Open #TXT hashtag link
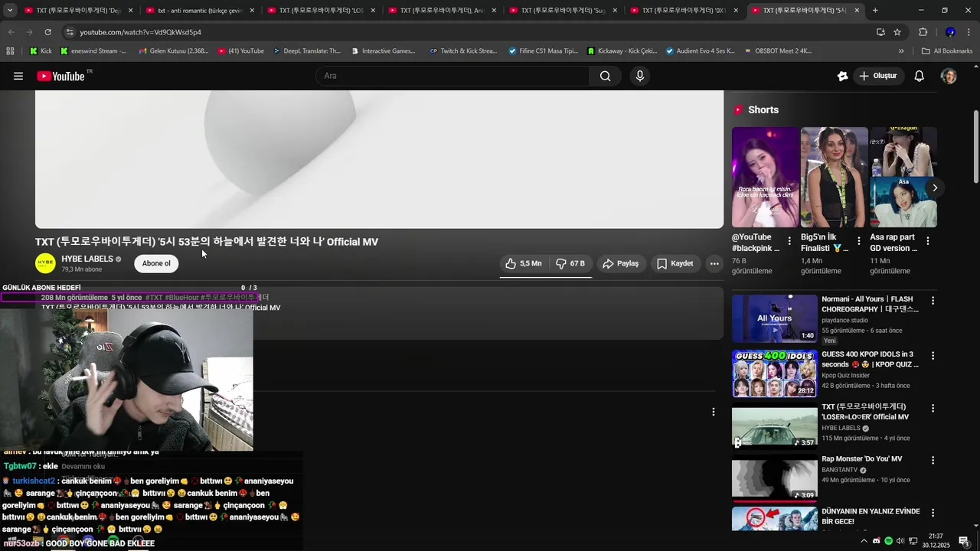The image size is (980, 551). click(x=154, y=298)
